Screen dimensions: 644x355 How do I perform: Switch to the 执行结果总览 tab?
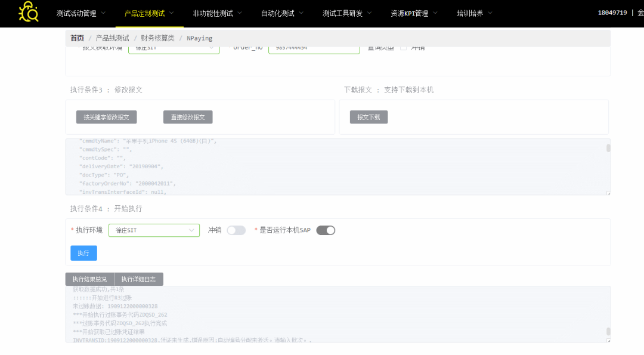click(89, 279)
